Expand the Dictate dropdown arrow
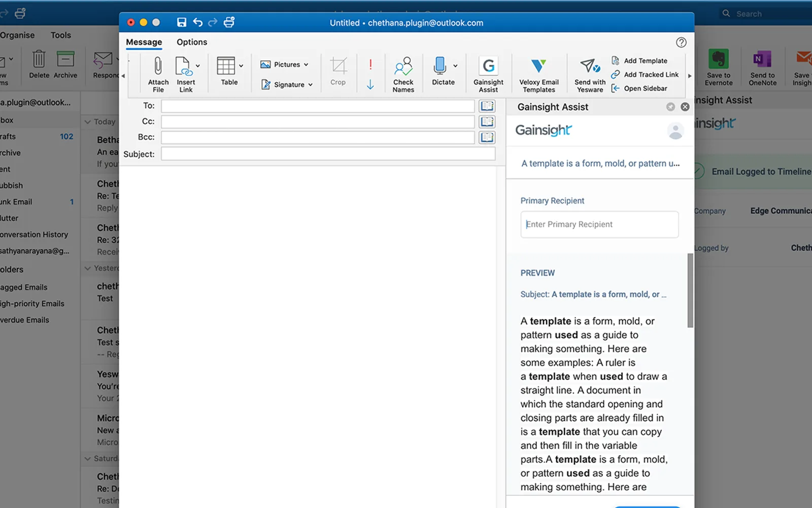 coord(455,66)
